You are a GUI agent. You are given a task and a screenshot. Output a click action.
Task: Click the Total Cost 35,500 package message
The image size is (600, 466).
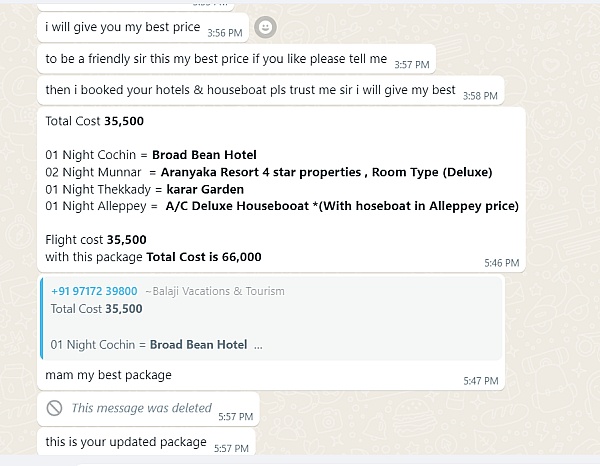tap(281, 190)
